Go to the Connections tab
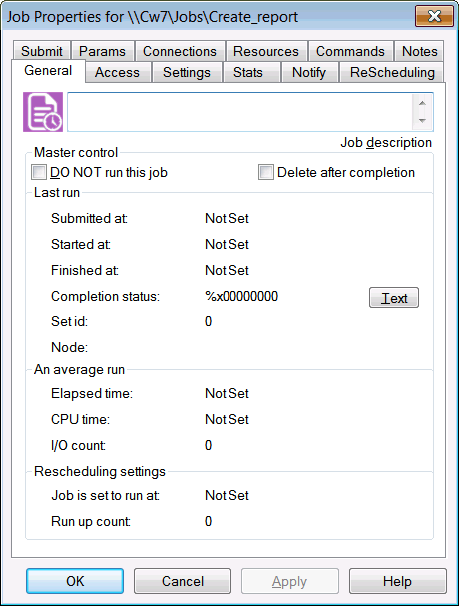Screen dimensions: 459x606 (x=180, y=51)
